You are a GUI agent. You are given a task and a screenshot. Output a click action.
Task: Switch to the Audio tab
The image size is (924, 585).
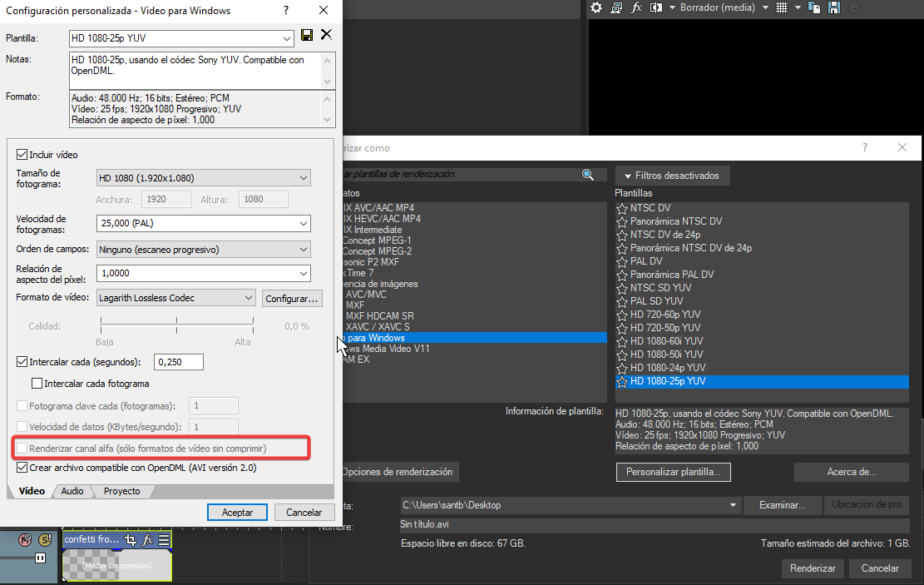72,491
